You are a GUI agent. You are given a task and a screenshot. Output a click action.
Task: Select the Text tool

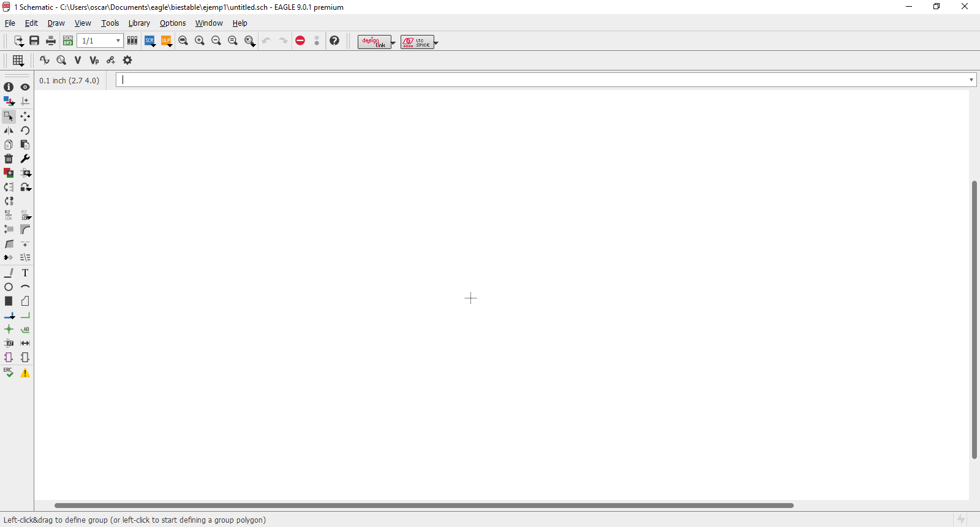25,273
